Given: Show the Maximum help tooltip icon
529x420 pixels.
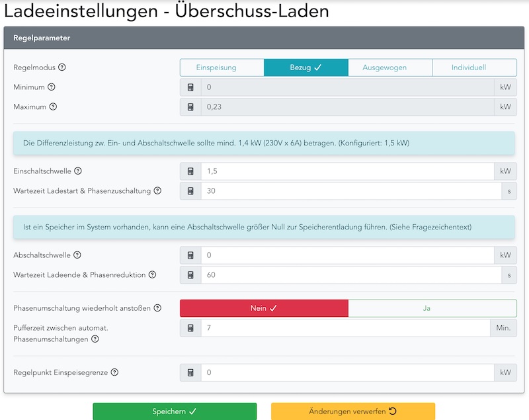Looking at the screenshot, I should (x=53, y=106).
